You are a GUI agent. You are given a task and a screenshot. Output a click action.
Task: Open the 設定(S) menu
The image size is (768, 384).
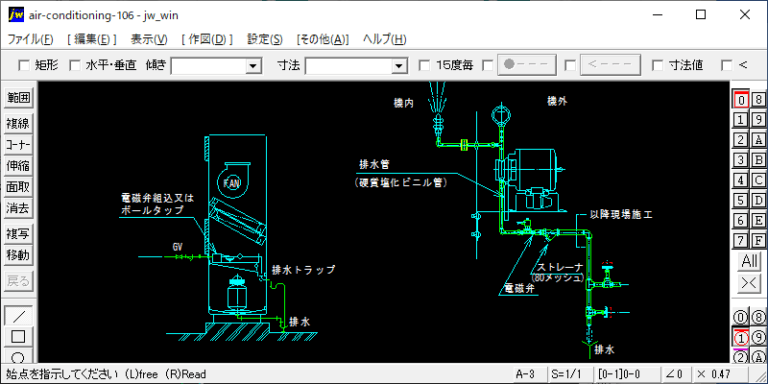[x=264, y=40]
